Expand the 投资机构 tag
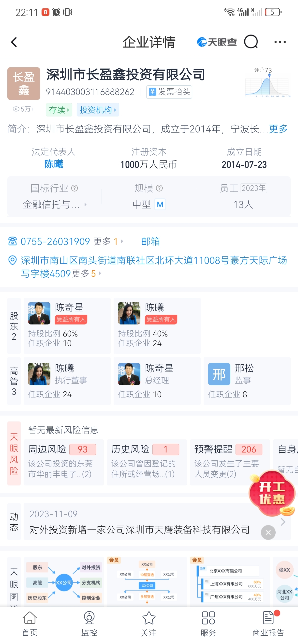 coord(98,110)
